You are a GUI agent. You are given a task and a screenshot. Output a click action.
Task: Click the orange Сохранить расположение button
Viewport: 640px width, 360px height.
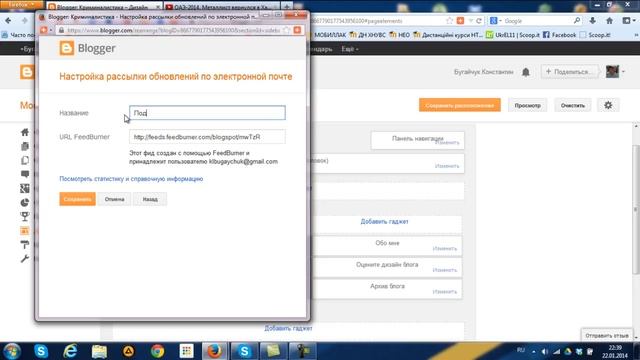(460, 105)
